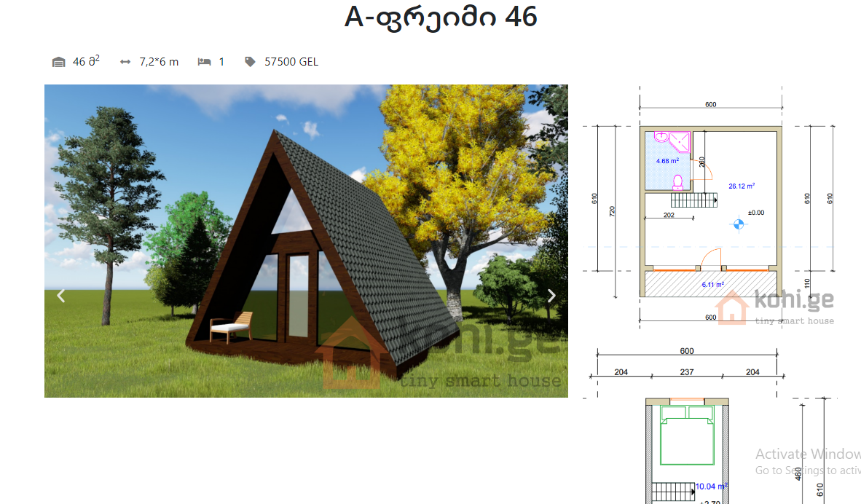Open the A-frame house render image
The width and height of the screenshot is (861, 504).
click(306, 240)
